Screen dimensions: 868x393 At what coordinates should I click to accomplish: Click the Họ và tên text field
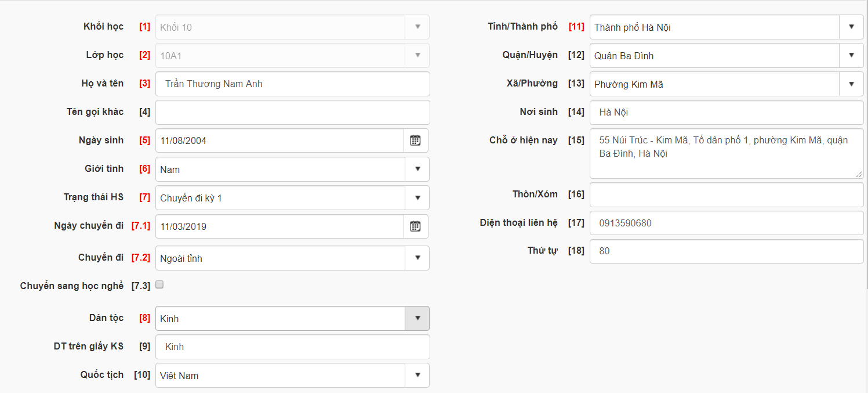click(x=293, y=84)
